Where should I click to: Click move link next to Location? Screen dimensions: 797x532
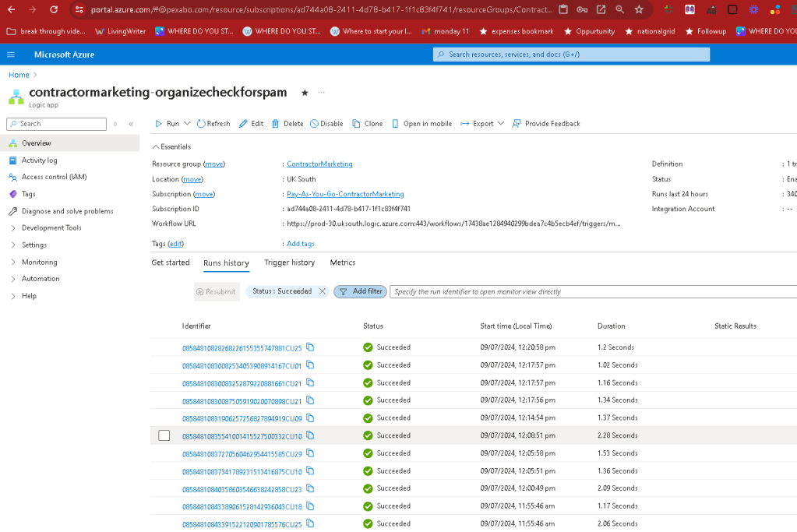[x=192, y=179]
